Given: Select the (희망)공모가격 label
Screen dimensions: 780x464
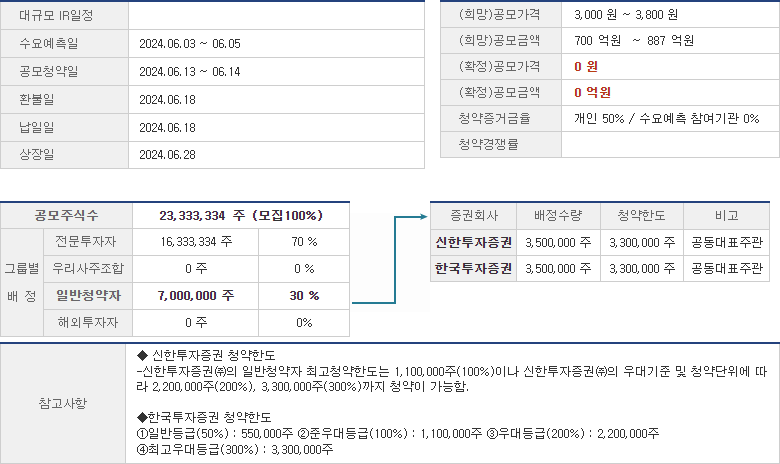Looking at the screenshot, I should point(499,14).
